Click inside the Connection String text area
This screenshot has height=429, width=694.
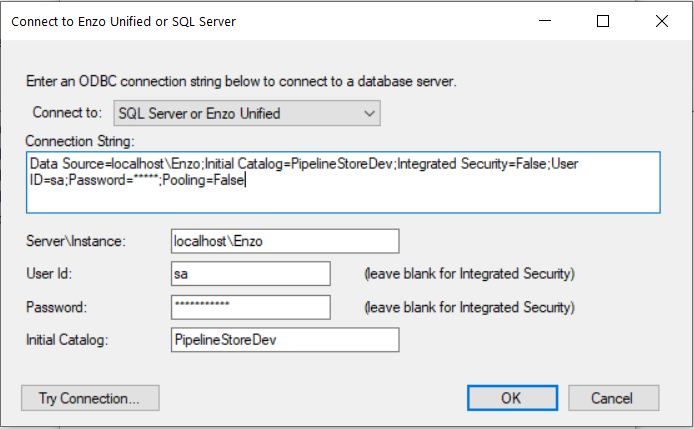[x=343, y=182]
